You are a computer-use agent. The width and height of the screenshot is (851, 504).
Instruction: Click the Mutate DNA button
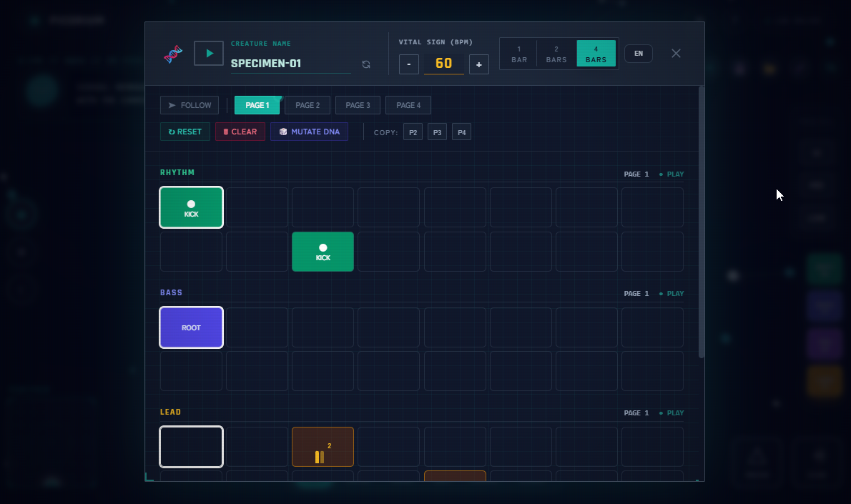(310, 132)
